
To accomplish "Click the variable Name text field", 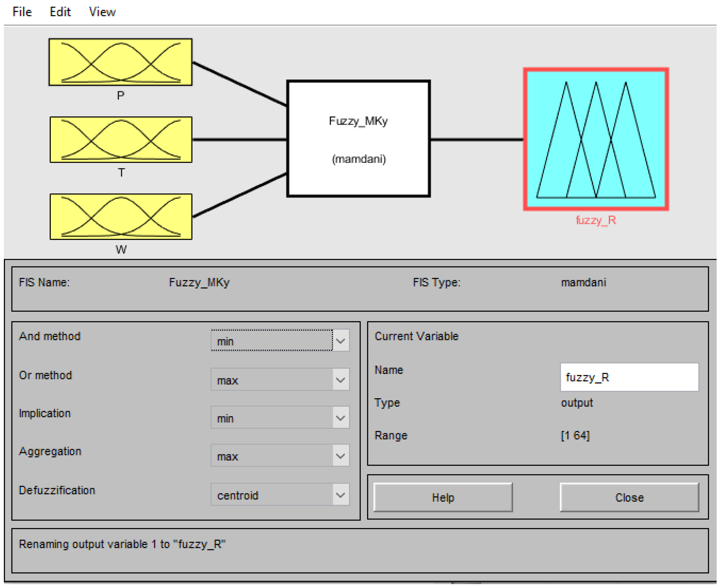I will (x=629, y=377).
